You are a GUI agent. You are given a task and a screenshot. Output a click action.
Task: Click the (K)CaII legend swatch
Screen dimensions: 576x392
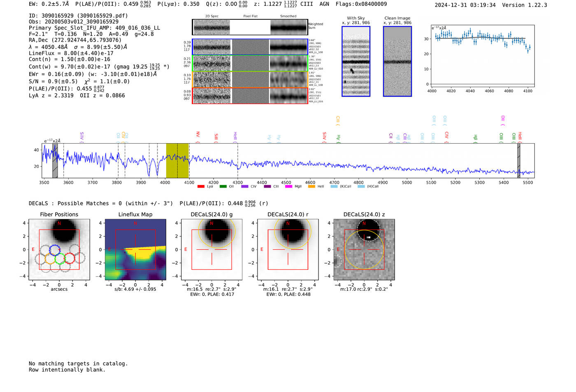tap(334, 187)
